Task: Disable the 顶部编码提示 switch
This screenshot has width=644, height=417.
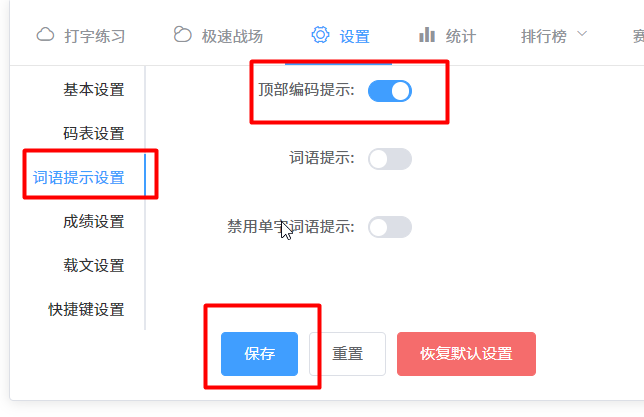Action: coord(390,91)
